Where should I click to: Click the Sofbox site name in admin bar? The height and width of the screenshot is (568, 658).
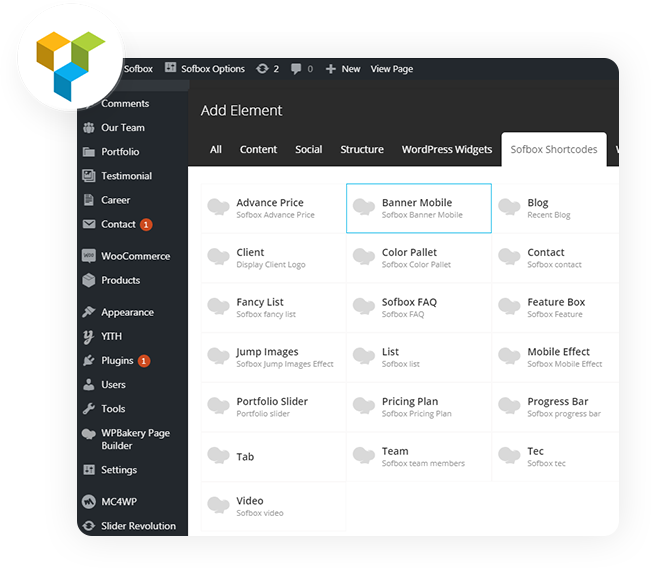(138, 69)
